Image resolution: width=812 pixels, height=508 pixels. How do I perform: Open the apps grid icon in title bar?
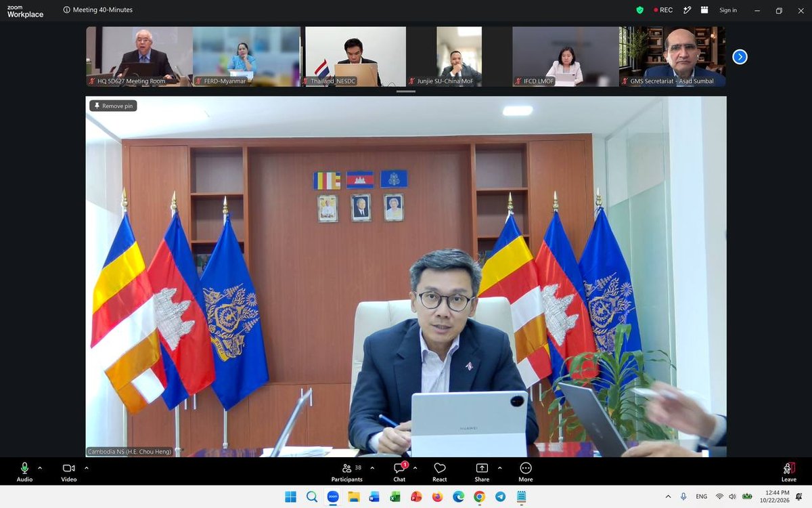point(704,10)
